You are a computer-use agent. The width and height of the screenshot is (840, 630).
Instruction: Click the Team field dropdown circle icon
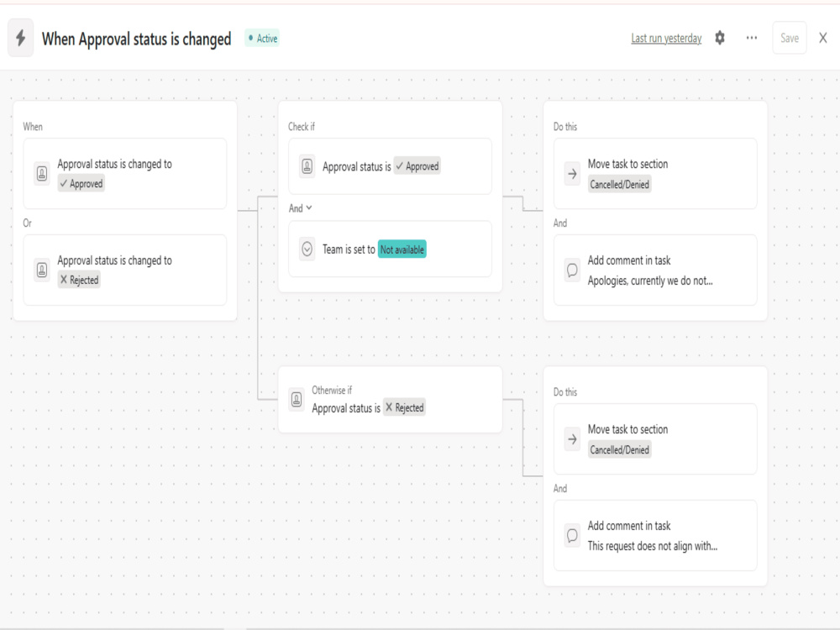307,249
